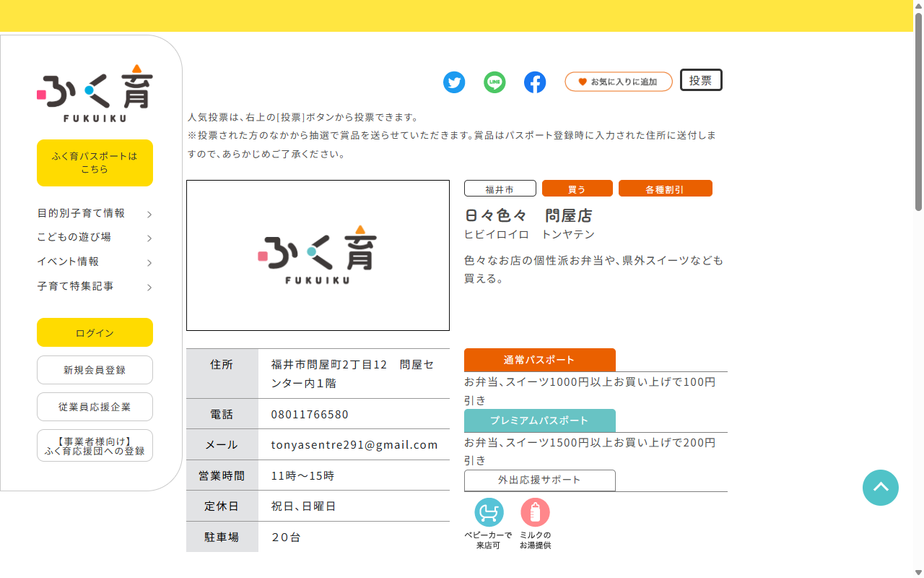Click the ログイン button

(x=95, y=332)
